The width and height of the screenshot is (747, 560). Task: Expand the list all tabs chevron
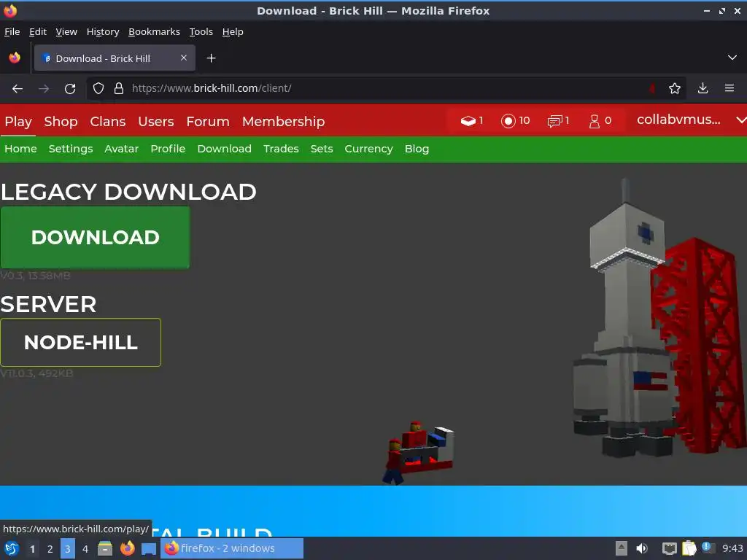click(x=732, y=58)
